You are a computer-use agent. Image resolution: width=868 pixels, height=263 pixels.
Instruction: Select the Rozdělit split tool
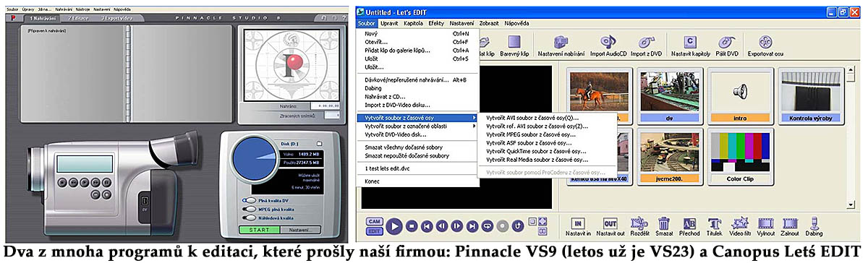(639, 226)
